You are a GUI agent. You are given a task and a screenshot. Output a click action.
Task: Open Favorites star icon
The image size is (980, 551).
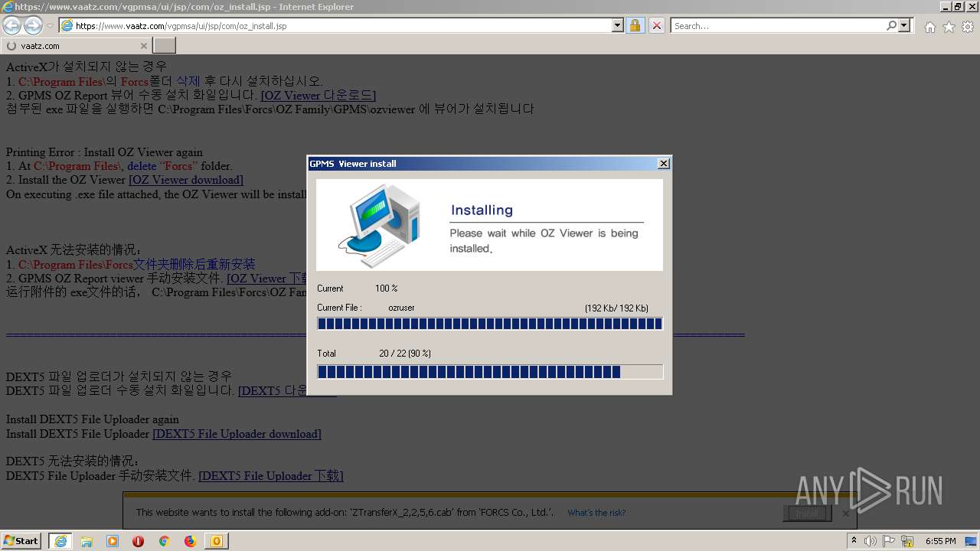(x=949, y=27)
